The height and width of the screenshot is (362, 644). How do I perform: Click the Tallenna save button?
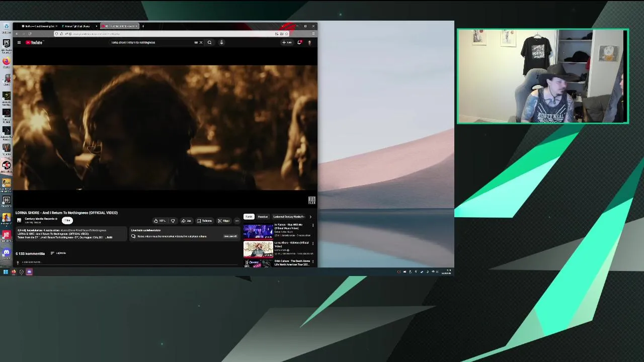point(205,221)
